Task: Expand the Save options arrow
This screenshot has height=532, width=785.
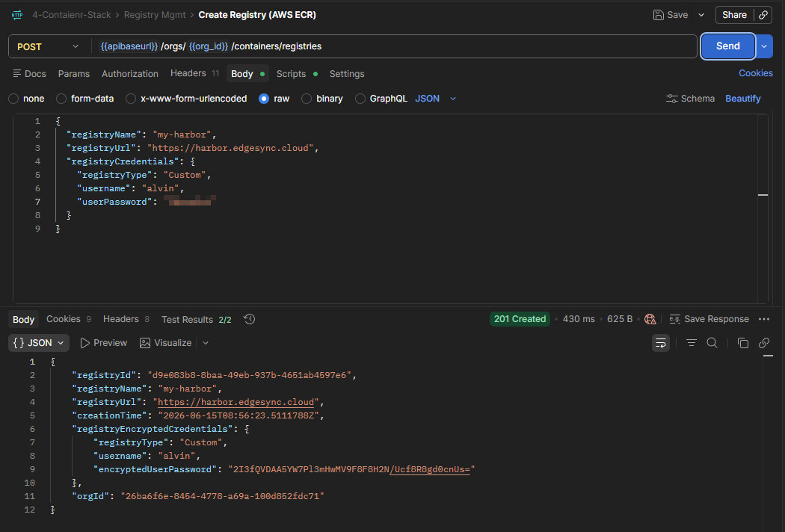Action: tap(701, 15)
